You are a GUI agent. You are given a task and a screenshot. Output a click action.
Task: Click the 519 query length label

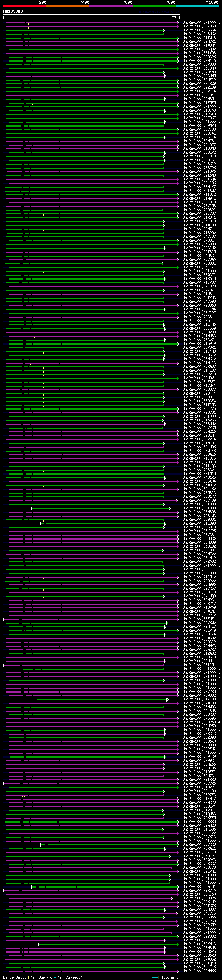tap(175, 17)
